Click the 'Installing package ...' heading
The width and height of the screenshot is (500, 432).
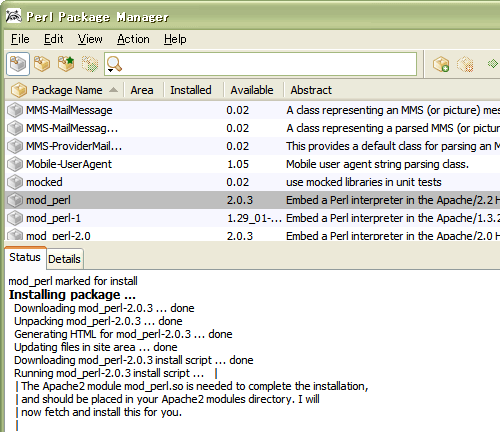tap(72, 295)
